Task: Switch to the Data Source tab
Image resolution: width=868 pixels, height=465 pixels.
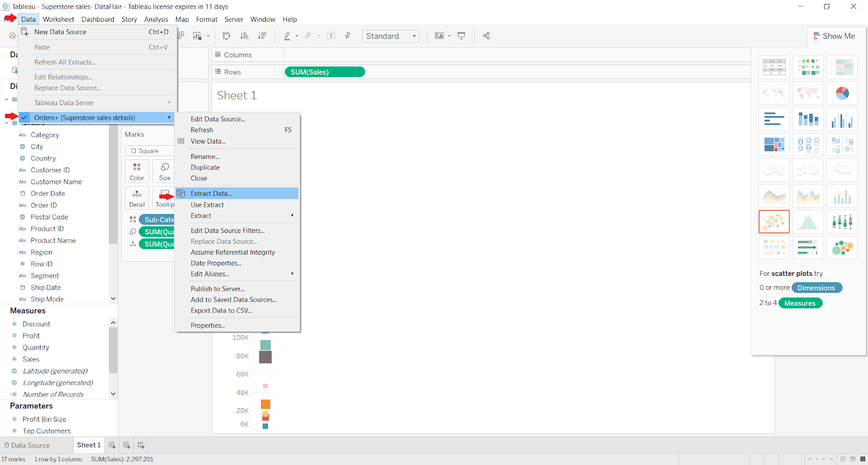Action: 27,445
